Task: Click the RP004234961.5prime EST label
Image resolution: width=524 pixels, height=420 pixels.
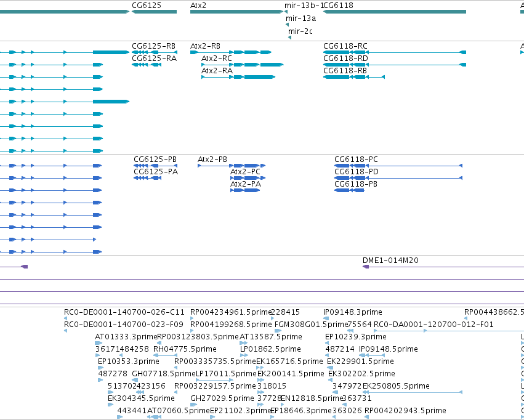Action: click(231, 312)
